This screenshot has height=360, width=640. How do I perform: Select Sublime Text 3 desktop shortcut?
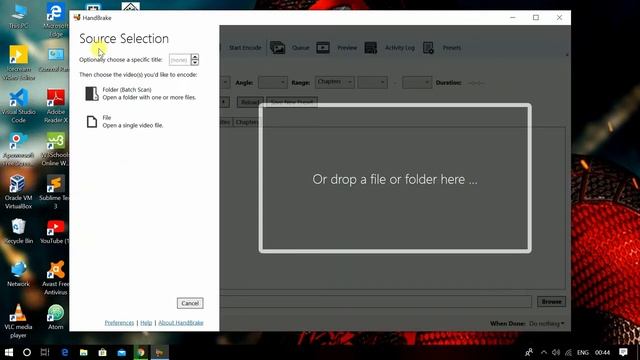click(55, 192)
